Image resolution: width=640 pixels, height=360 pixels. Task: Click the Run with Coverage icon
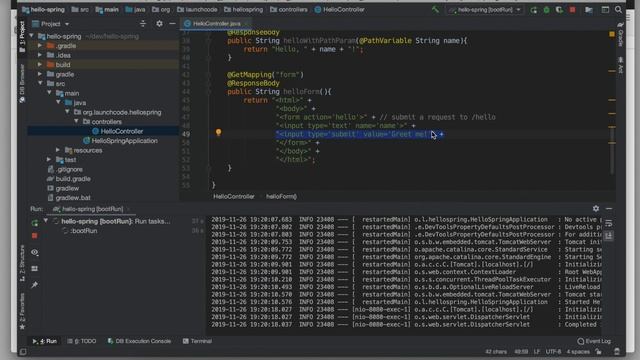(559, 9)
